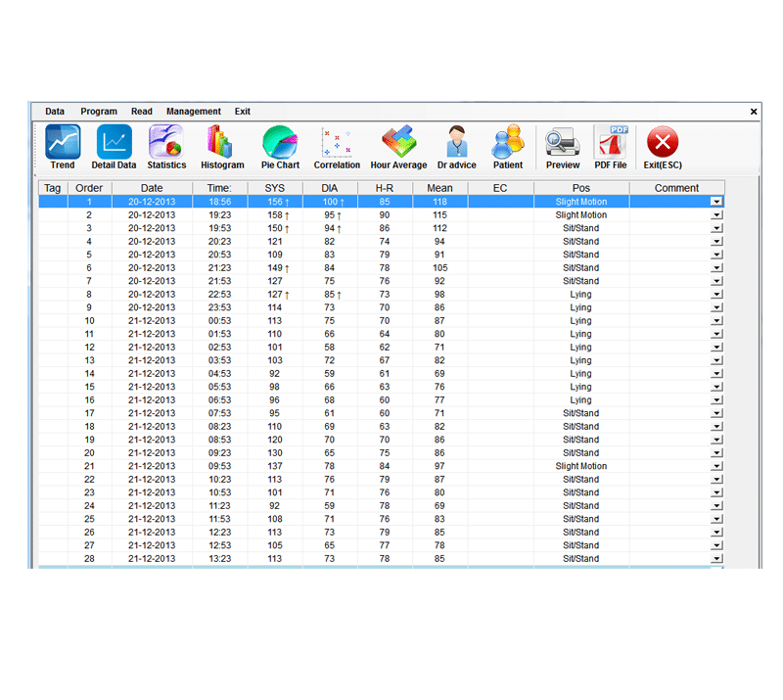Export report as PDF File
This screenshot has width=783, height=700.
(610, 147)
